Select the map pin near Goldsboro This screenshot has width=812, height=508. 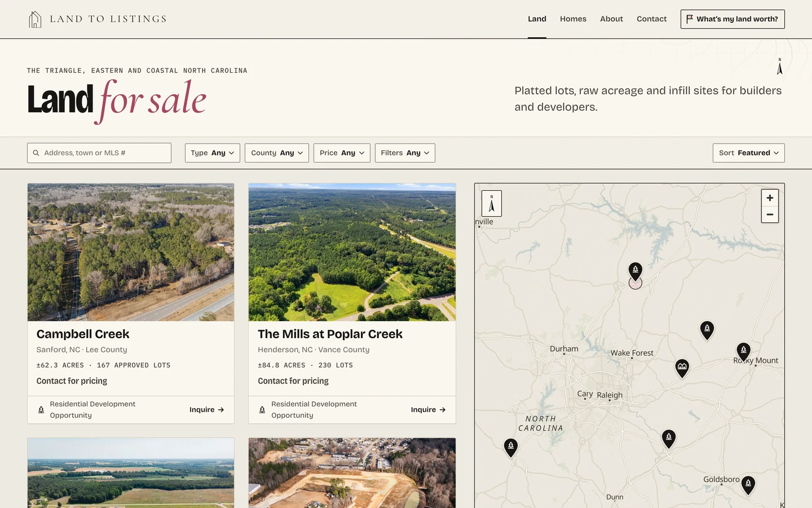(748, 485)
